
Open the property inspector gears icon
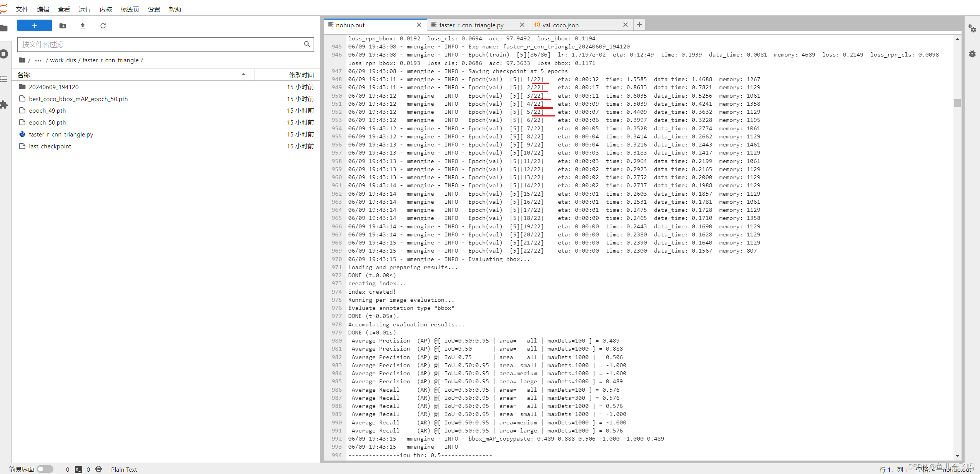[972, 28]
